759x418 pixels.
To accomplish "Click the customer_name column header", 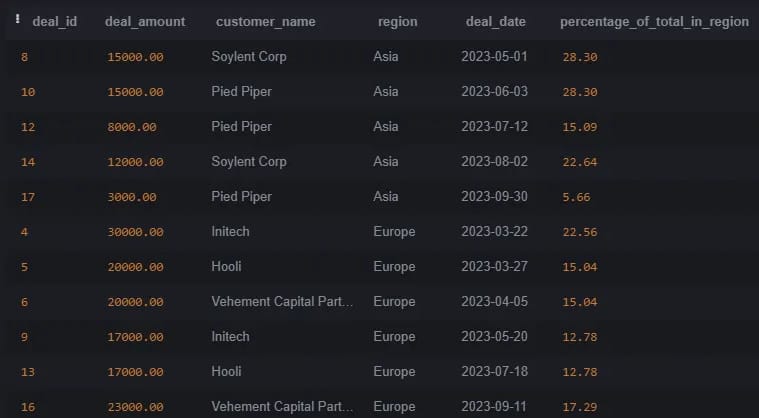I will (x=265, y=22).
